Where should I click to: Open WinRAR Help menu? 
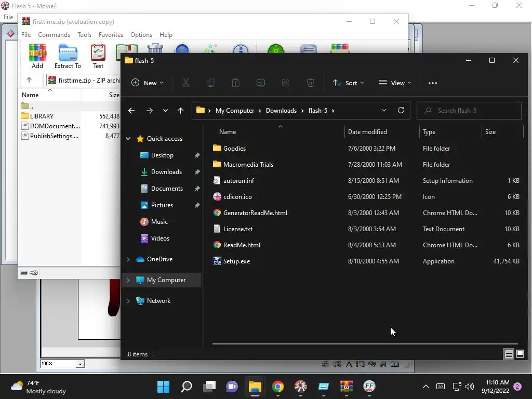(x=166, y=35)
